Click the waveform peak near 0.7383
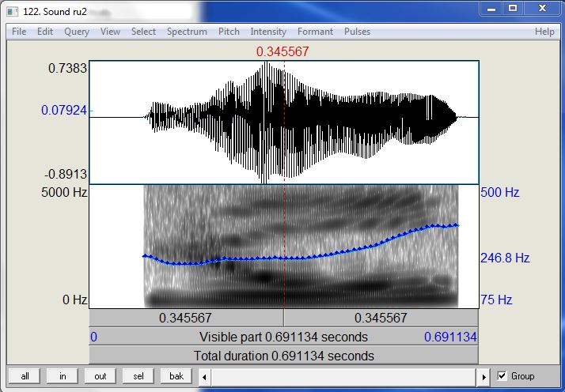The width and height of the screenshot is (565, 392). click(266, 63)
